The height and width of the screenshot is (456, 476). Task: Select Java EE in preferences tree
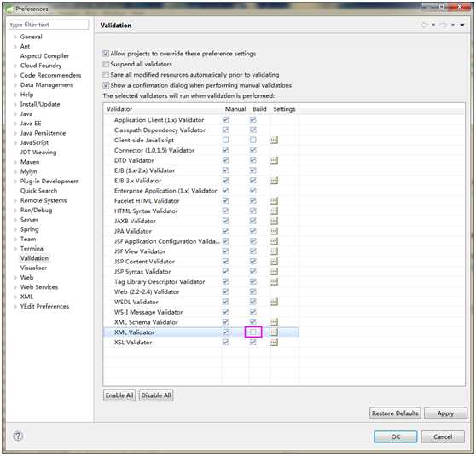[x=31, y=124]
